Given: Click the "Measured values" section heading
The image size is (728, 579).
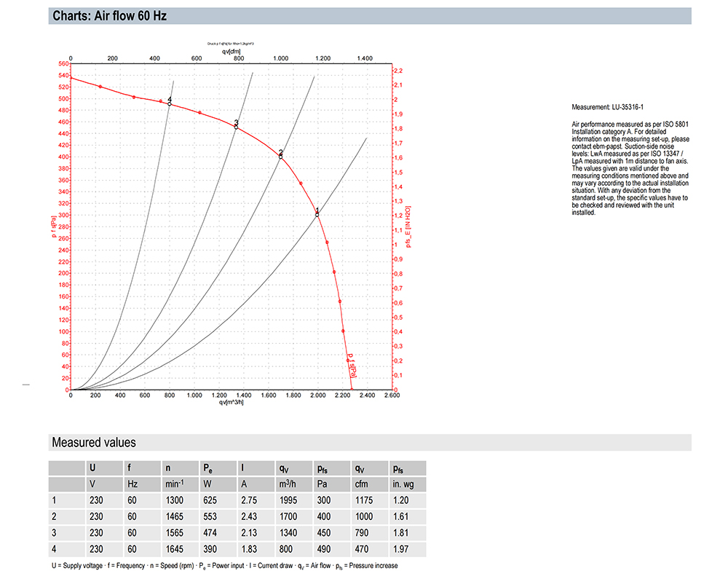Looking at the screenshot, I should [93, 442].
